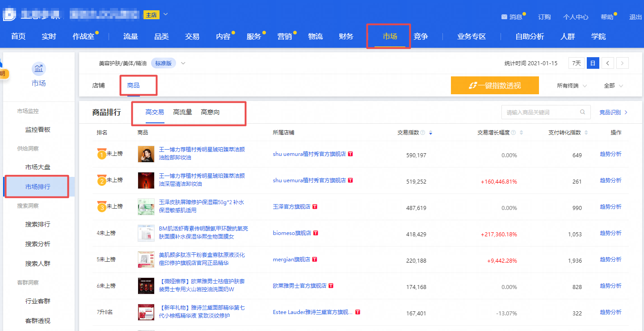Open the 所有终端 dropdown
Screen dimensions: 644x331
point(572,85)
